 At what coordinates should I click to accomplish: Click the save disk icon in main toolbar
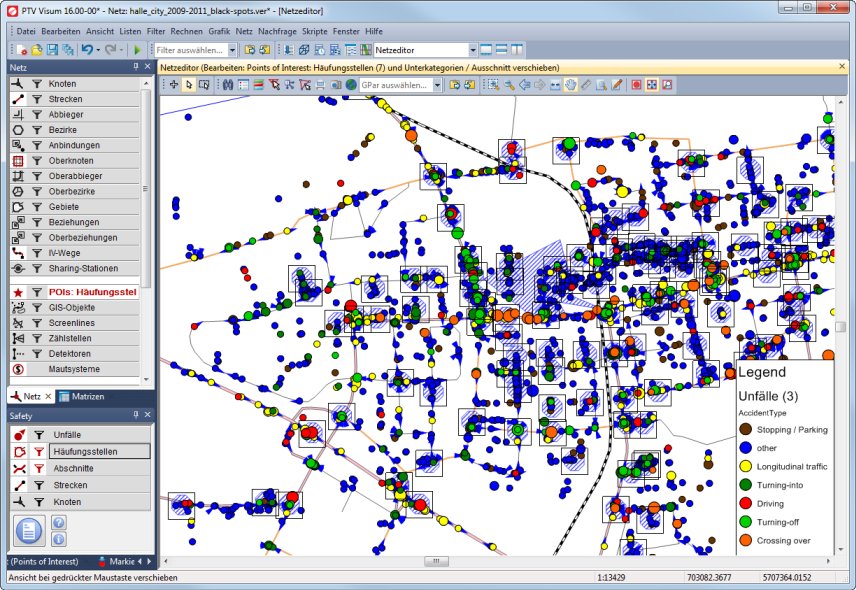[x=52, y=49]
